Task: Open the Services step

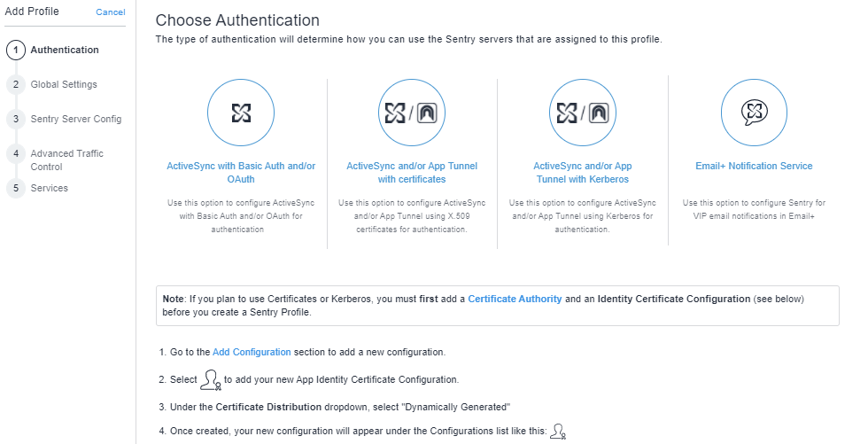Action: click(x=50, y=188)
